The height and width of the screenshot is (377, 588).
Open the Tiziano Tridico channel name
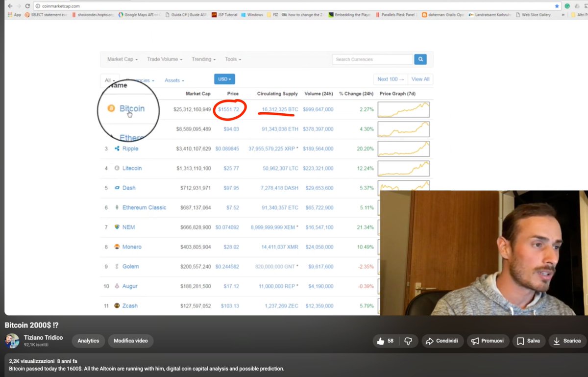pos(44,338)
